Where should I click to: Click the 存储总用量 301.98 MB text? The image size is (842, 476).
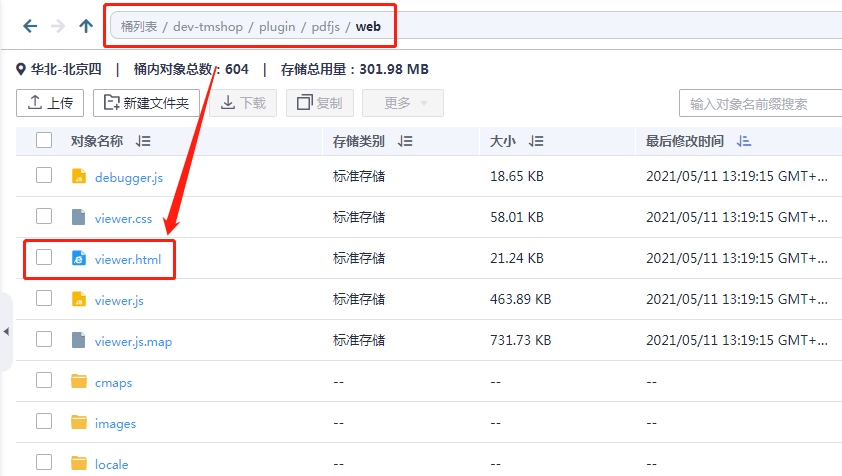click(354, 69)
